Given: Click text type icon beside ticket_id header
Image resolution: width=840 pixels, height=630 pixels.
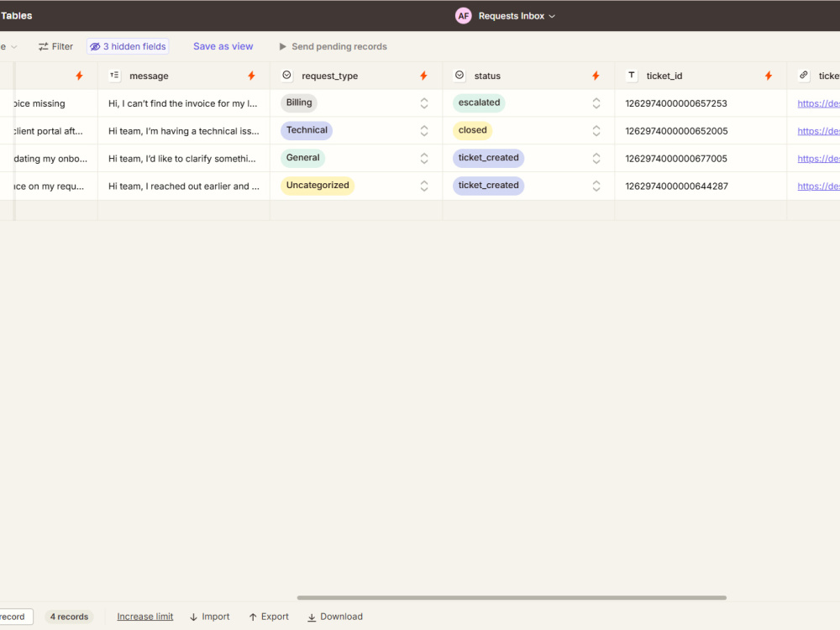Looking at the screenshot, I should coord(632,76).
